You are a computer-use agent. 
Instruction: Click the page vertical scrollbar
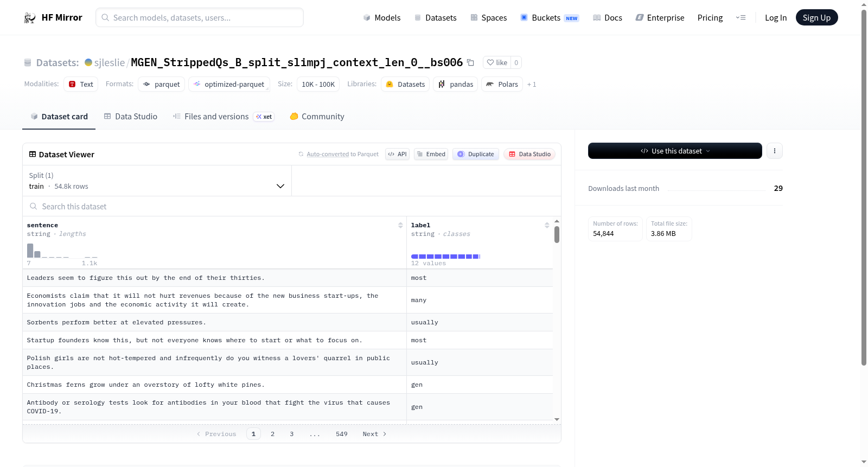[x=864, y=187]
